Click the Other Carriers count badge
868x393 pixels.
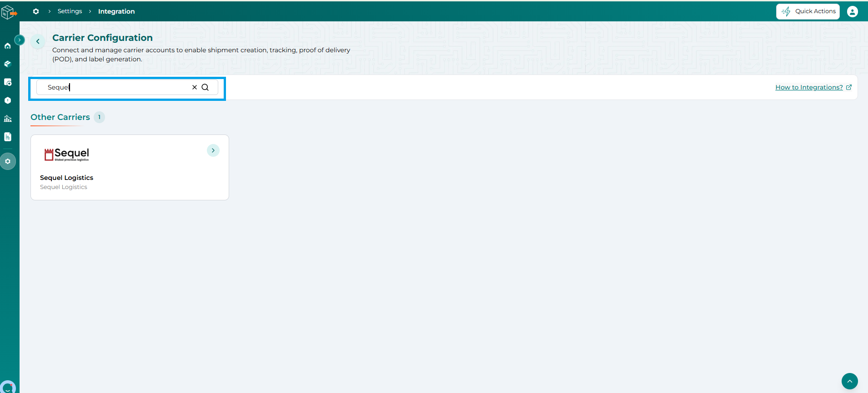100,117
